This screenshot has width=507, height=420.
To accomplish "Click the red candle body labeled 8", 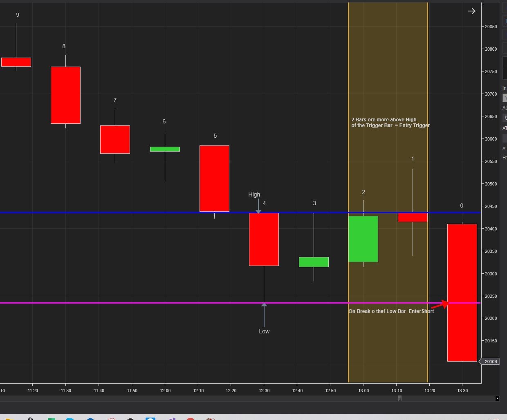I will click(x=65, y=95).
